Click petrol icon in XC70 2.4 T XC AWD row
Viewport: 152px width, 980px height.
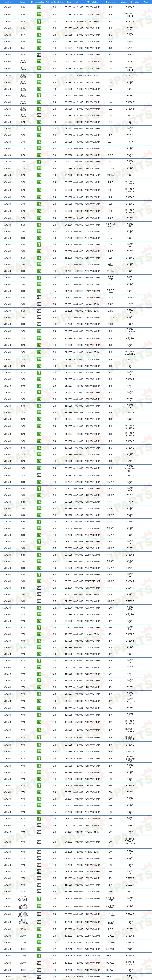tap(39, 899)
